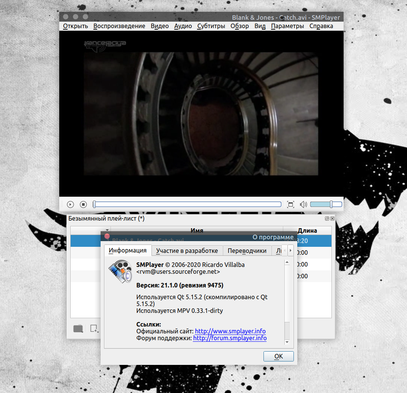The height and width of the screenshot is (393, 407).
Task: Click the About dialog scrollbar down arrow
Action: (x=287, y=342)
